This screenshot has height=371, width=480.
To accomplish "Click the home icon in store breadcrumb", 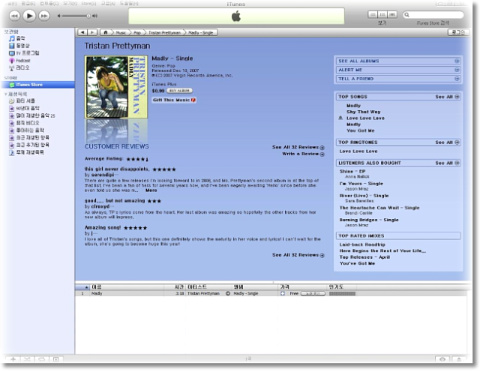I will coord(106,32).
